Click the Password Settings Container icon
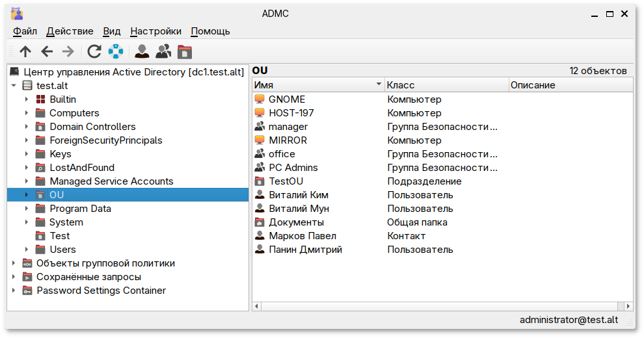The image size is (644, 338). pyautogui.click(x=27, y=291)
